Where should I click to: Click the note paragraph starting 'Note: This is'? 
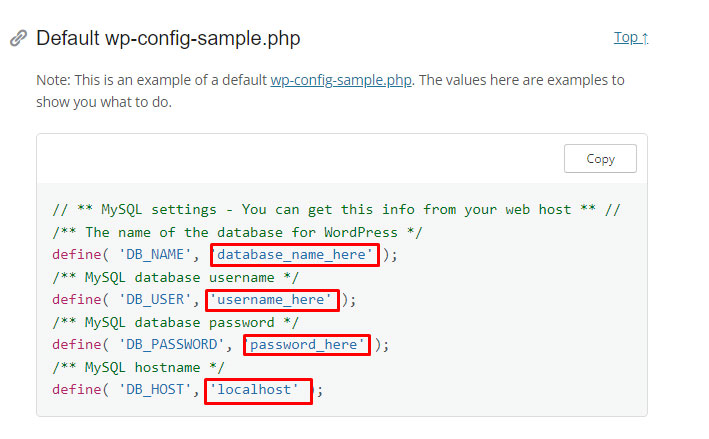(x=330, y=91)
